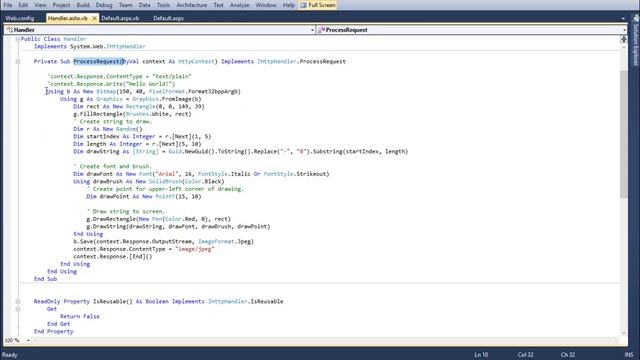The width and height of the screenshot is (640, 360).
Task: Click the 'End Sub' code line
Action: [x=45, y=279]
